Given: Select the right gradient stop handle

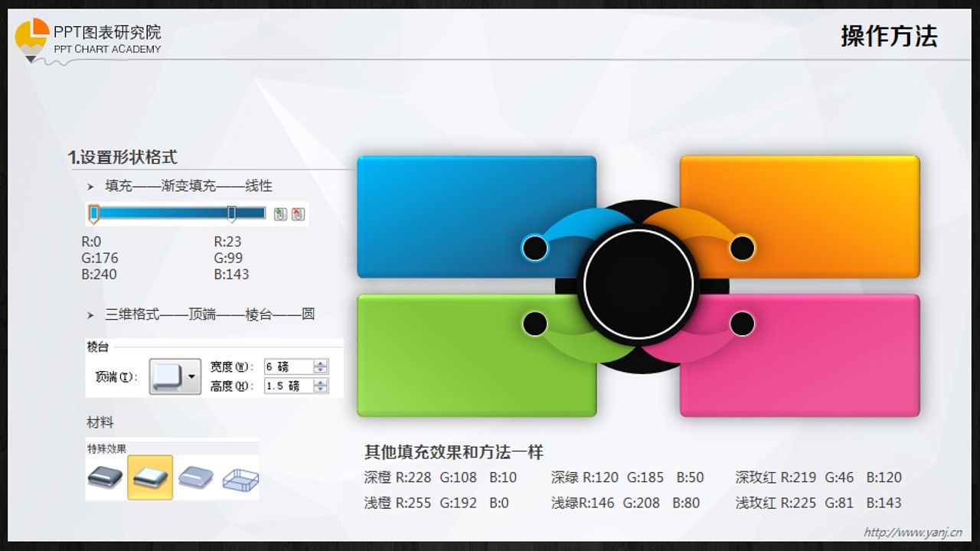Looking at the screenshot, I should pos(232,214).
